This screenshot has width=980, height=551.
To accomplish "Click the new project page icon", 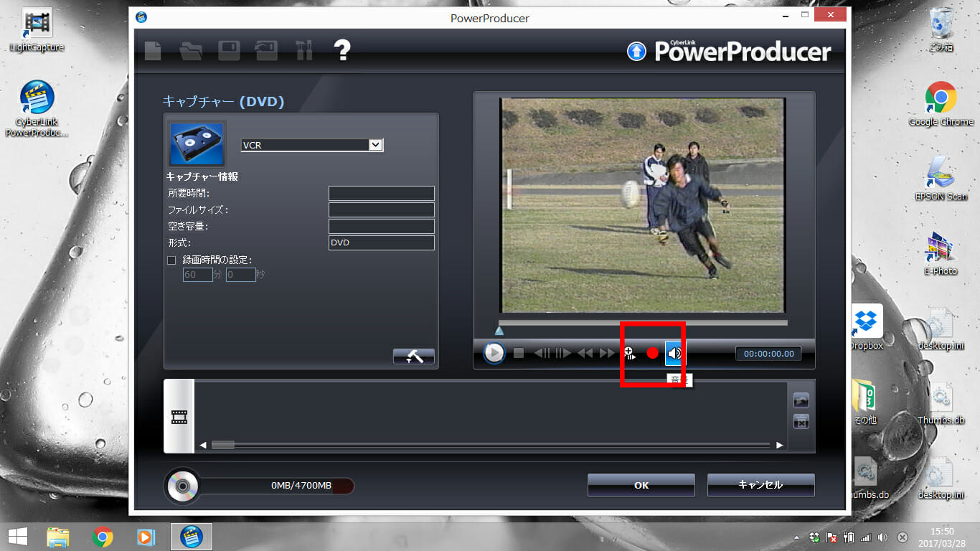I will coord(153,51).
